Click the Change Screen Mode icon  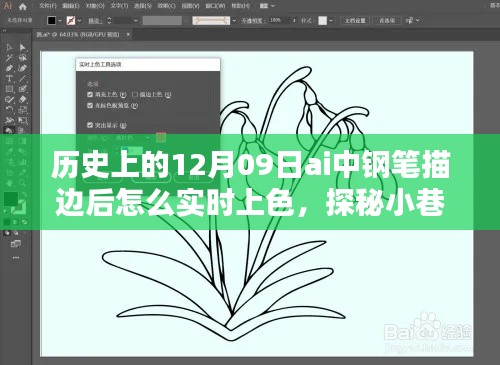click(x=16, y=244)
